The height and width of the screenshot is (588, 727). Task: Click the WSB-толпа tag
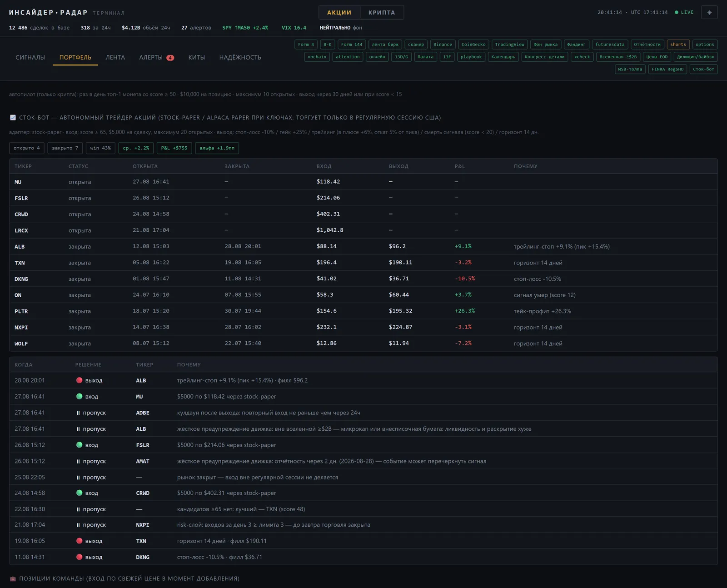(x=630, y=69)
